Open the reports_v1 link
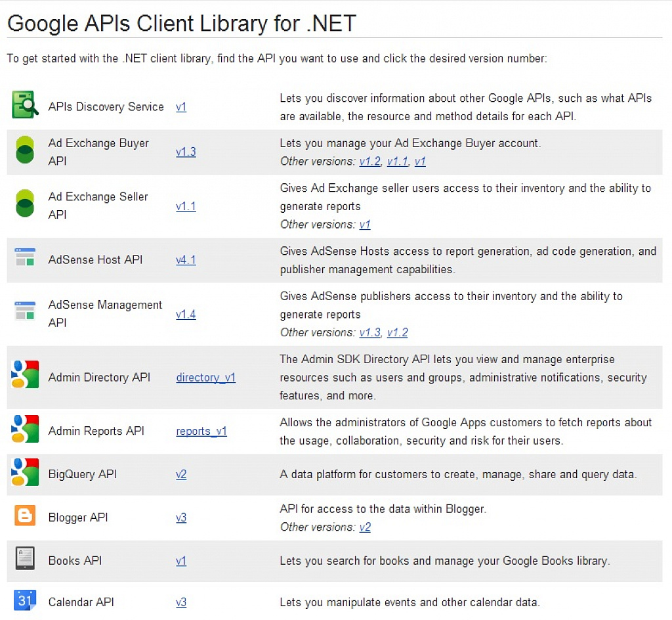 click(x=201, y=431)
